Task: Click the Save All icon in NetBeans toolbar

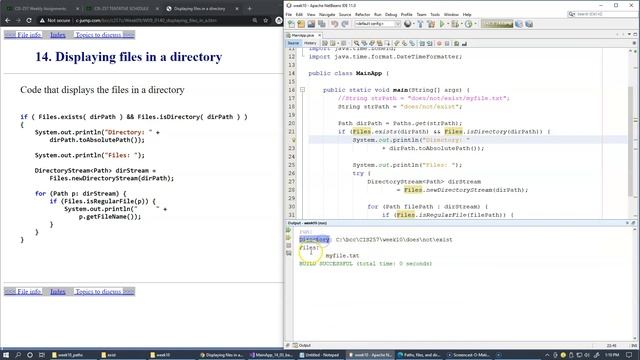Action: [x=322, y=24]
